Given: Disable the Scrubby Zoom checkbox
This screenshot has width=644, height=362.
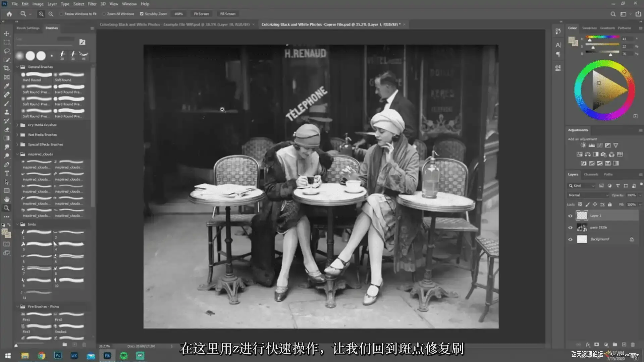Looking at the screenshot, I should click(142, 14).
